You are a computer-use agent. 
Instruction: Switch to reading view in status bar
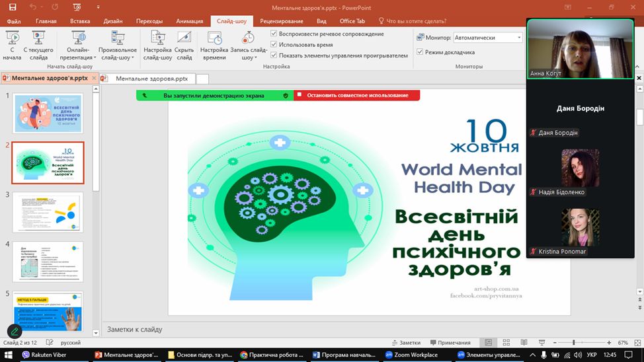click(523, 343)
